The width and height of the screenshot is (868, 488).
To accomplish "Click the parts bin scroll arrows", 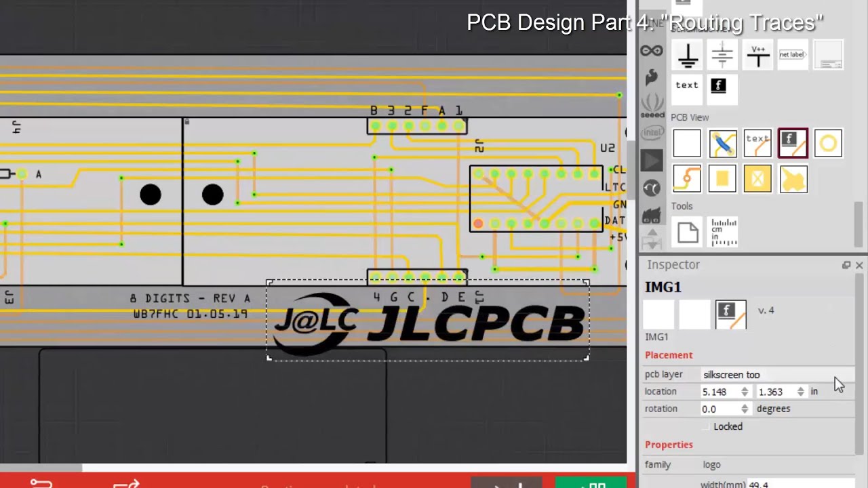I will point(652,238).
